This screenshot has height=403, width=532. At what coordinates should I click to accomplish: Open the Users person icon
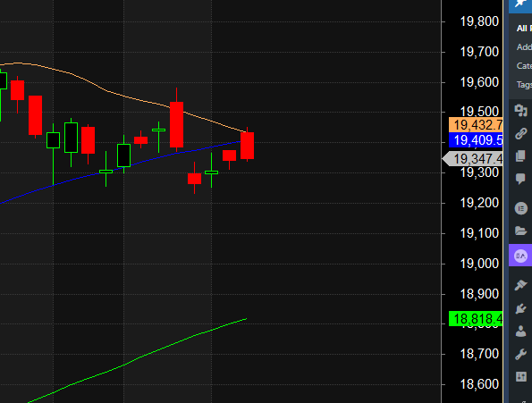(x=520, y=332)
